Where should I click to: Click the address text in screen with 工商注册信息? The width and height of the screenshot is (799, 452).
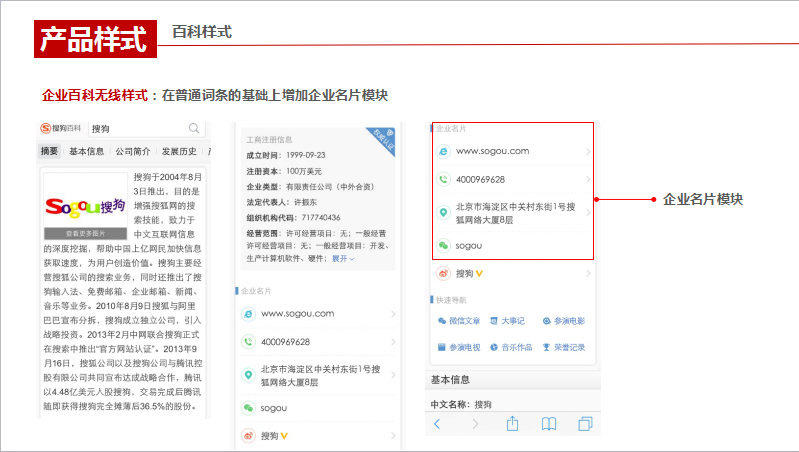tap(321, 376)
